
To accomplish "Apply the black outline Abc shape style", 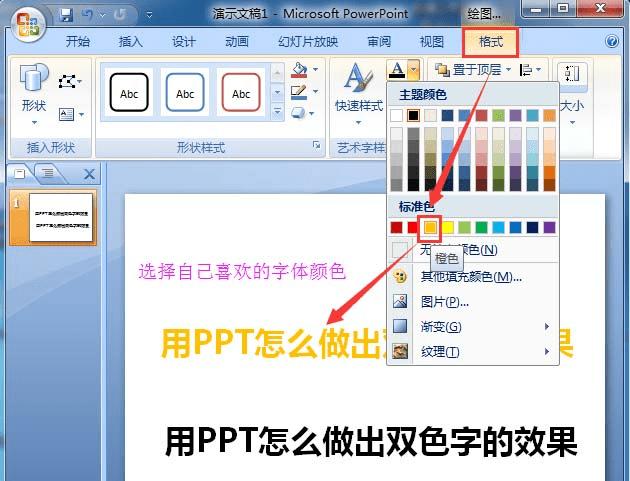I will [129, 92].
